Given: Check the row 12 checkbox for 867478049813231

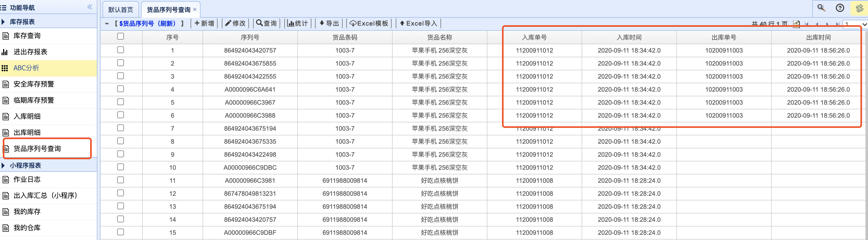Looking at the screenshot, I should click(x=121, y=193).
